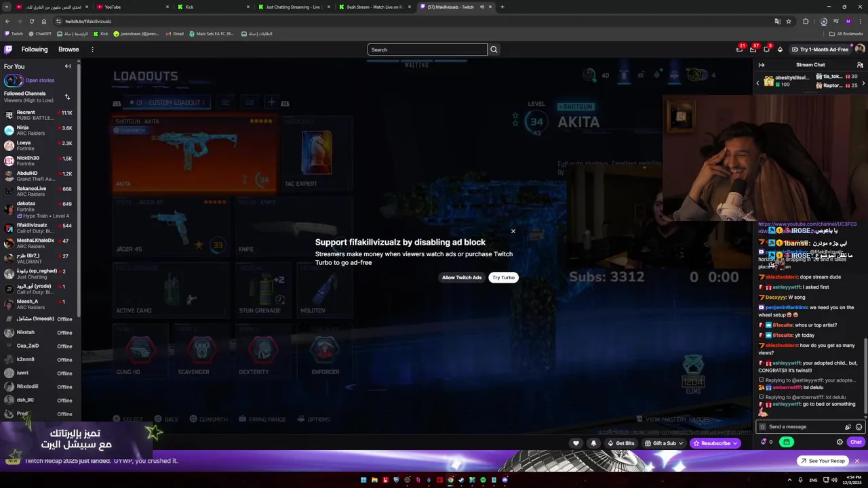The height and width of the screenshot is (488, 868).
Task: Click ENG language indicator in taskbar
Action: [813, 480]
